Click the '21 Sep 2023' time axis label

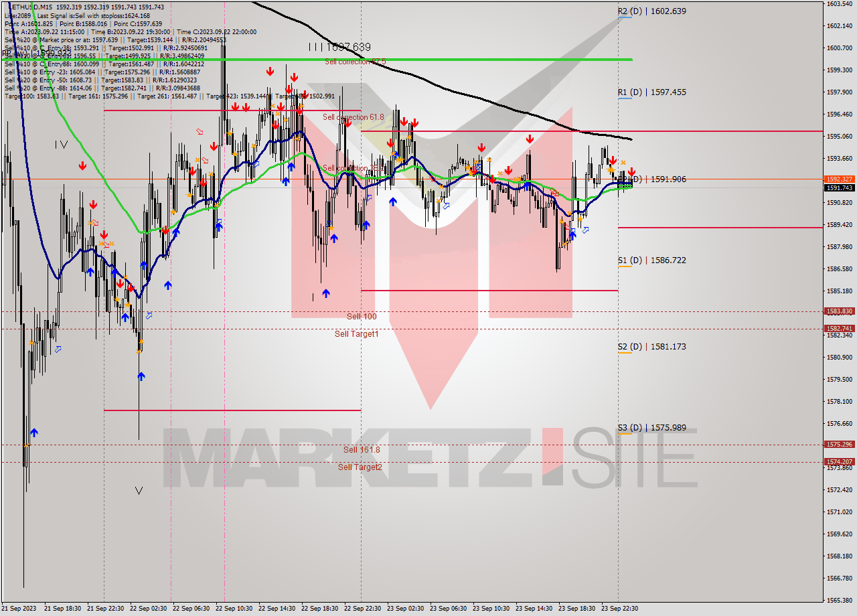click(19, 609)
